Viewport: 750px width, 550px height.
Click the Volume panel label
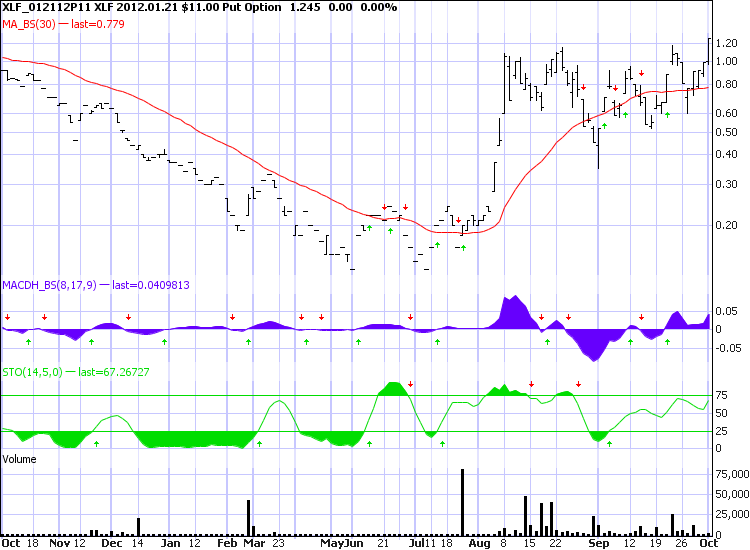coord(20,457)
